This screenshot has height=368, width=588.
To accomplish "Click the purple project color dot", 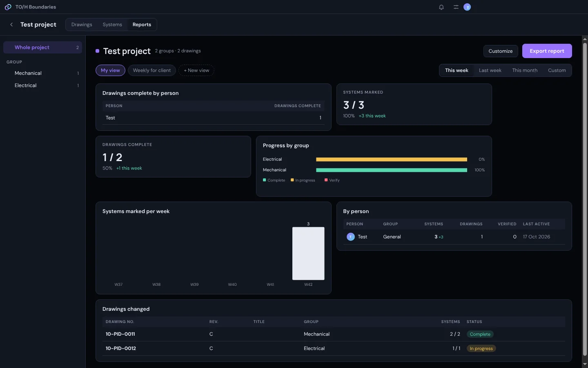I will (x=98, y=51).
